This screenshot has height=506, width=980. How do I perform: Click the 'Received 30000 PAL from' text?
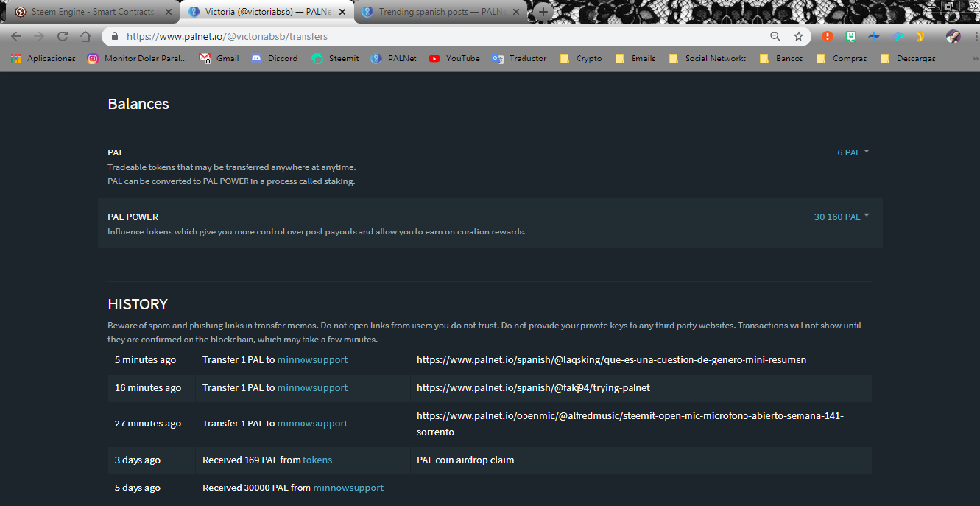[x=256, y=488]
